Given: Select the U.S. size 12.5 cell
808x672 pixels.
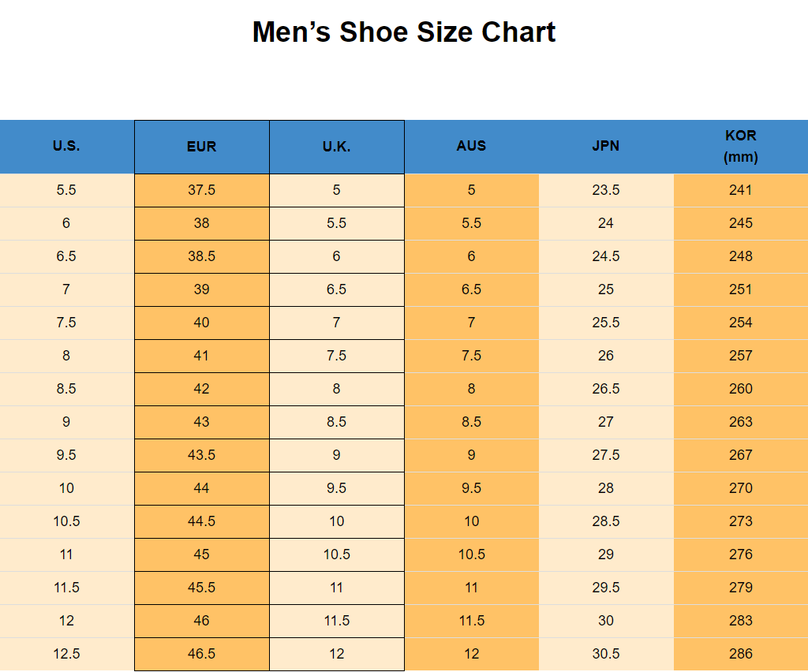Looking at the screenshot, I should (x=66, y=654).
